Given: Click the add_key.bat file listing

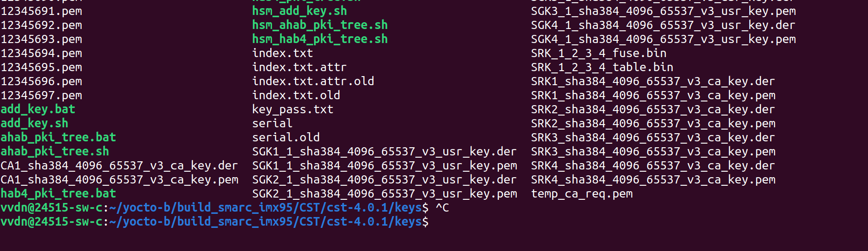Looking at the screenshot, I should pos(38,109).
